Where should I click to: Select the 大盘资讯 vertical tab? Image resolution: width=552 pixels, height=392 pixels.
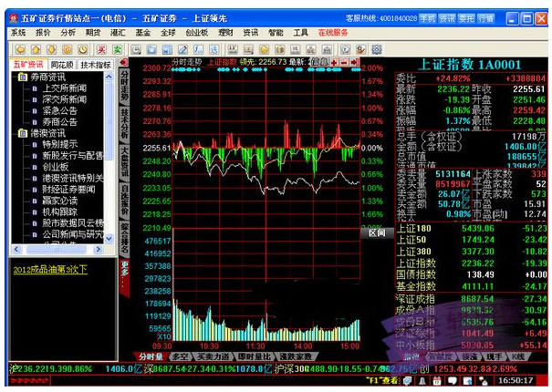[125, 162]
